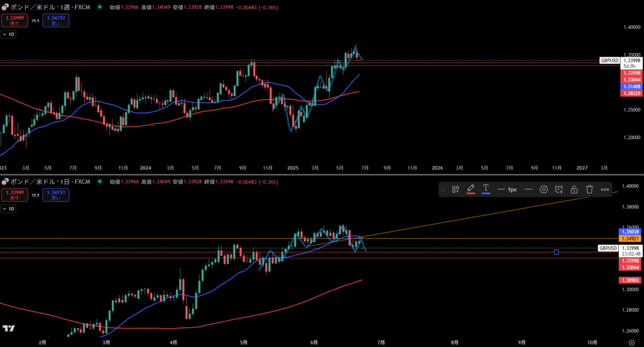This screenshot has width=644, height=347.
Task: Select blue anchor point on horizontal line
Action: [556, 252]
